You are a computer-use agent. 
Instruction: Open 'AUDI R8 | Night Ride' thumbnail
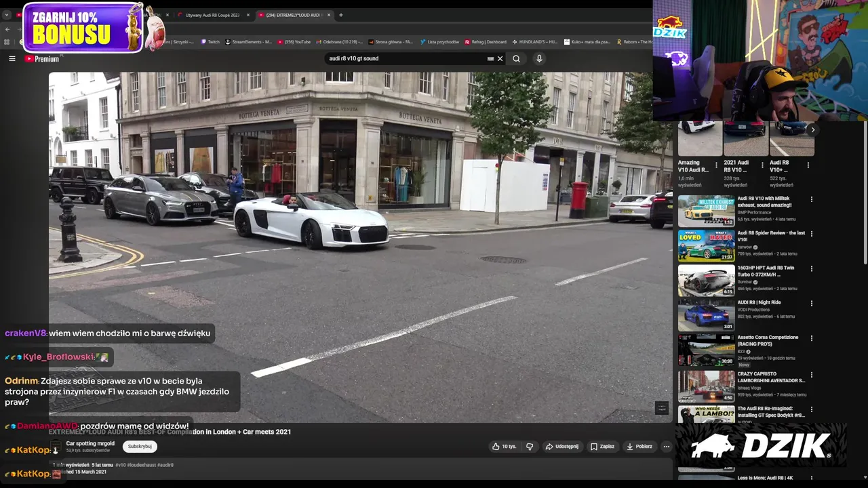pos(706,314)
